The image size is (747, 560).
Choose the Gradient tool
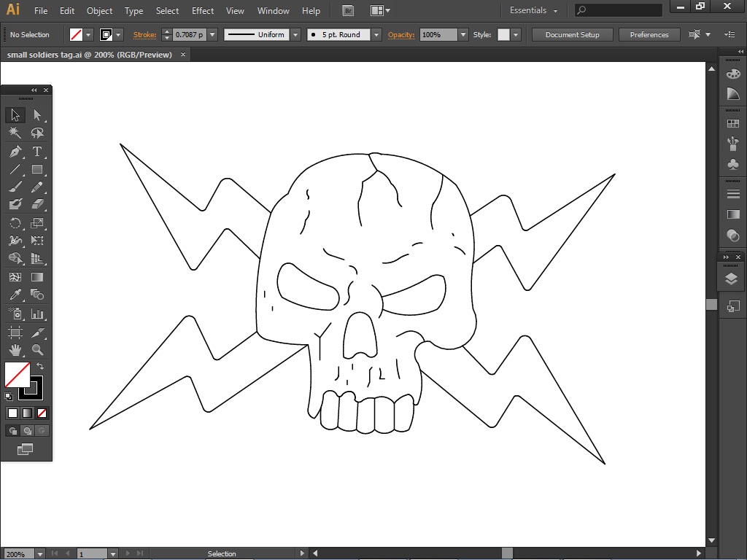37,277
